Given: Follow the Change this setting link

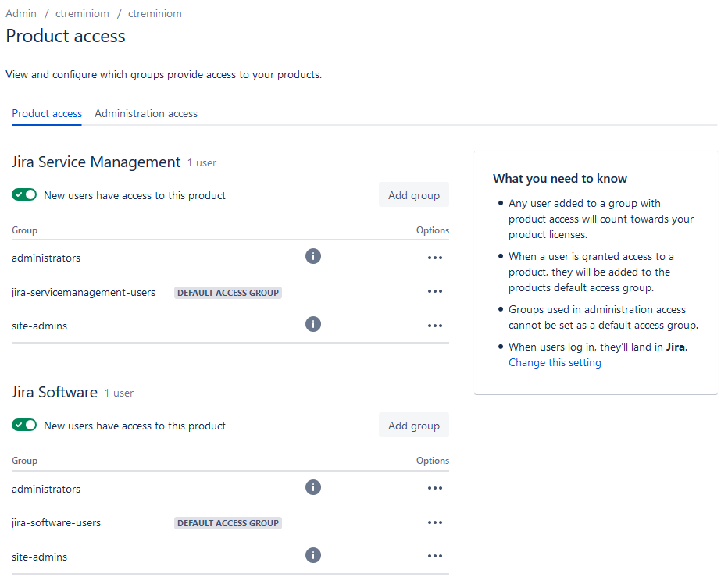Looking at the screenshot, I should coord(555,362).
